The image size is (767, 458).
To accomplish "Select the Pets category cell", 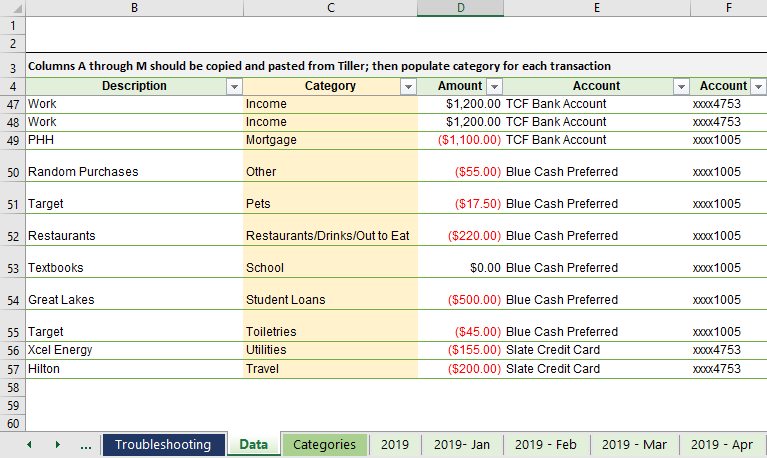I will click(330, 198).
